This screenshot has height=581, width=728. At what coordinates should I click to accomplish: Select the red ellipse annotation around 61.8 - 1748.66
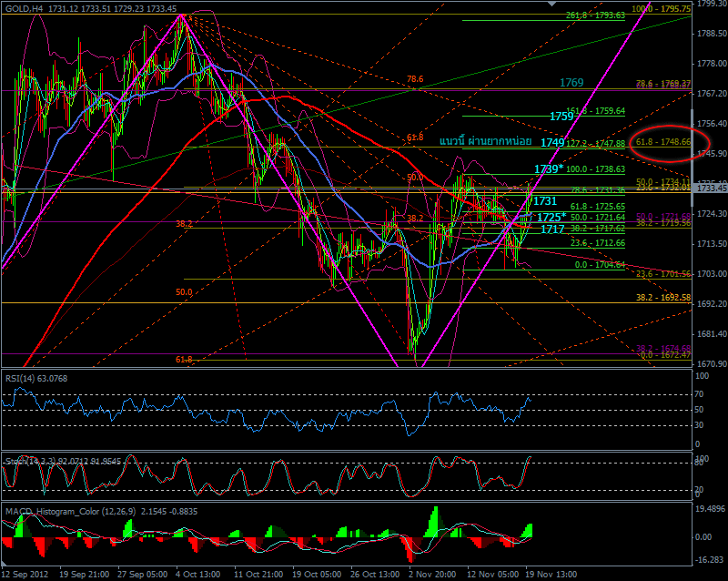pyautogui.click(x=670, y=143)
